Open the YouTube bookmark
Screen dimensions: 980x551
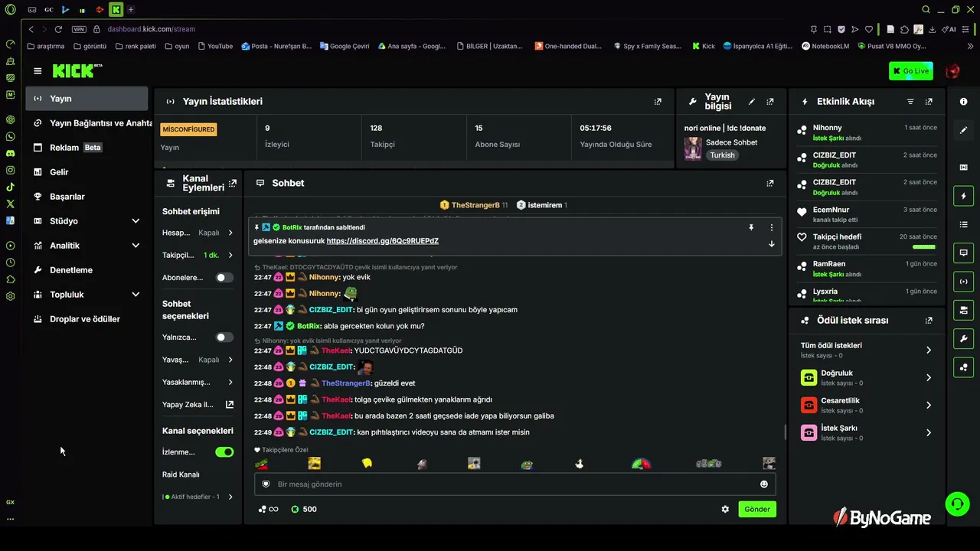pos(215,46)
